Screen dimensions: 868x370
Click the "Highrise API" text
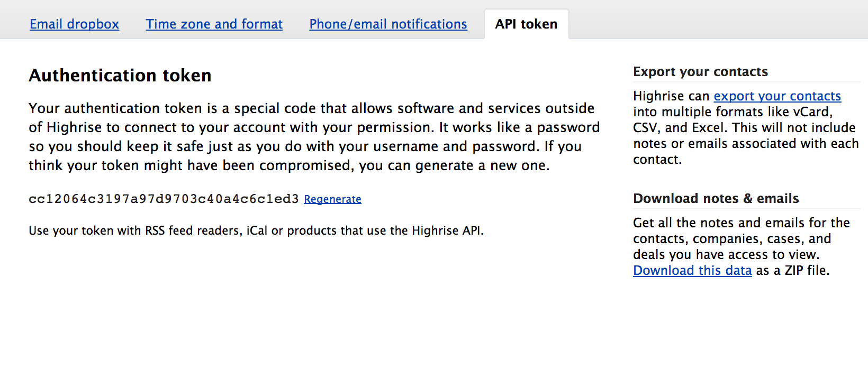(x=446, y=231)
